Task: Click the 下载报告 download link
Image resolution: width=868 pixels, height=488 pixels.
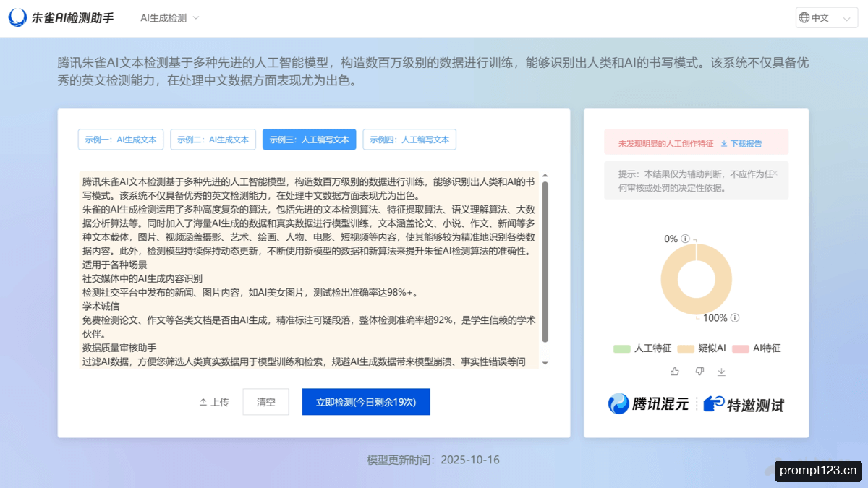Action: (741, 144)
